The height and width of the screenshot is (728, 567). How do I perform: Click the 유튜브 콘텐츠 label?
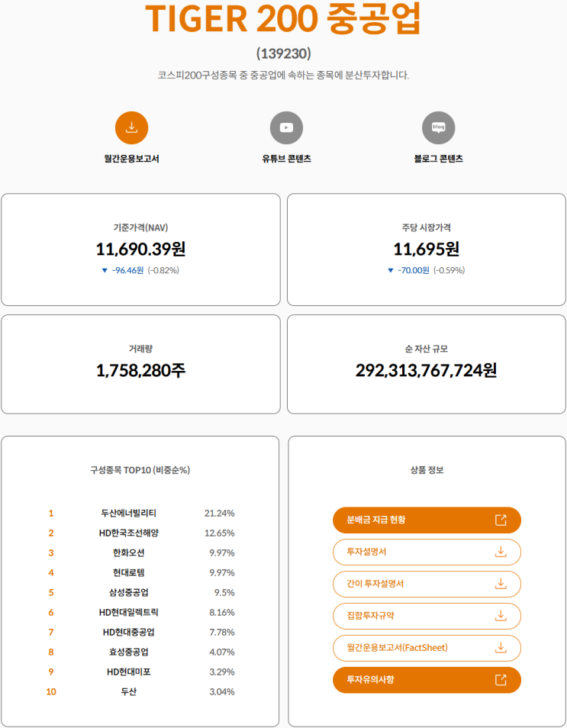coord(286,159)
